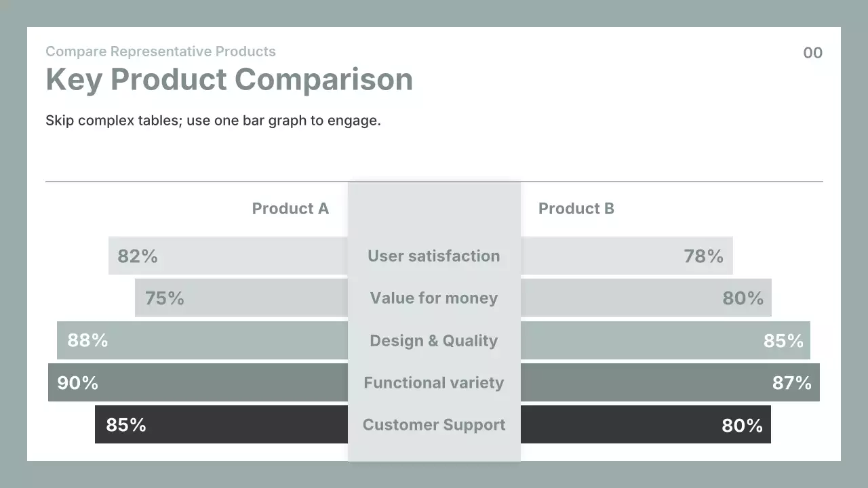Select the "Skip complex tables" description text
The image size is (868, 488).
(x=213, y=121)
